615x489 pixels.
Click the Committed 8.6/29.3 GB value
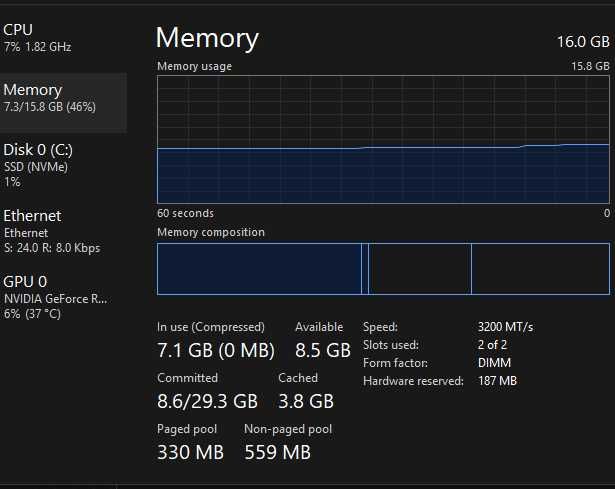click(207, 401)
